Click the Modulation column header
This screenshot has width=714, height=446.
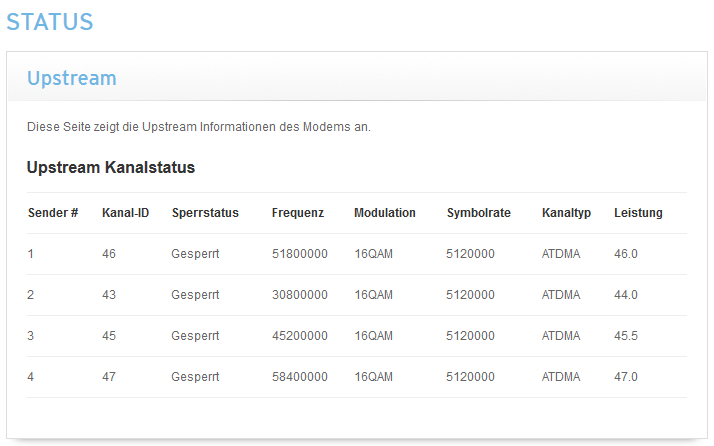coord(385,213)
